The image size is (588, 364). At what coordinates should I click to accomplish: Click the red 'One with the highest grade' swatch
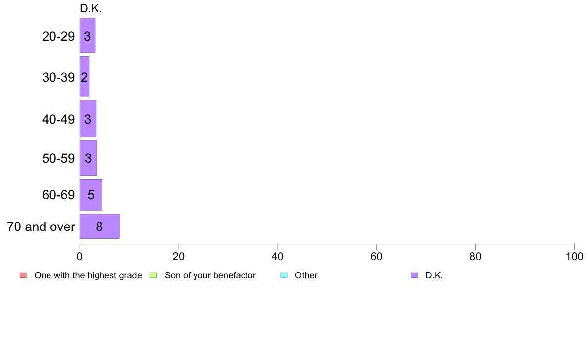(23, 275)
